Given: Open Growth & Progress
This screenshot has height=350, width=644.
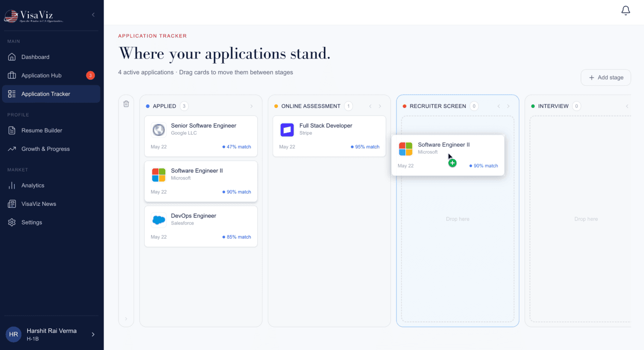Looking at the screenshot, I should (51, 149).
